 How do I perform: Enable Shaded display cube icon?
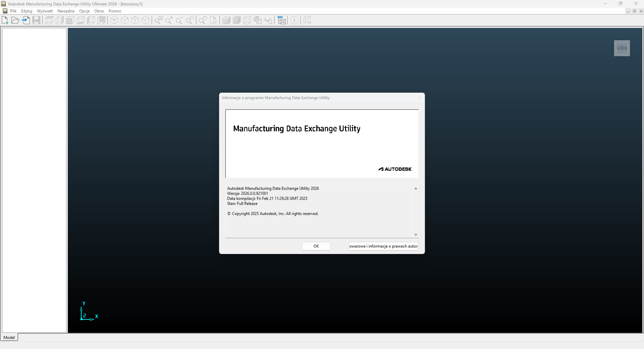coord(226,20)
